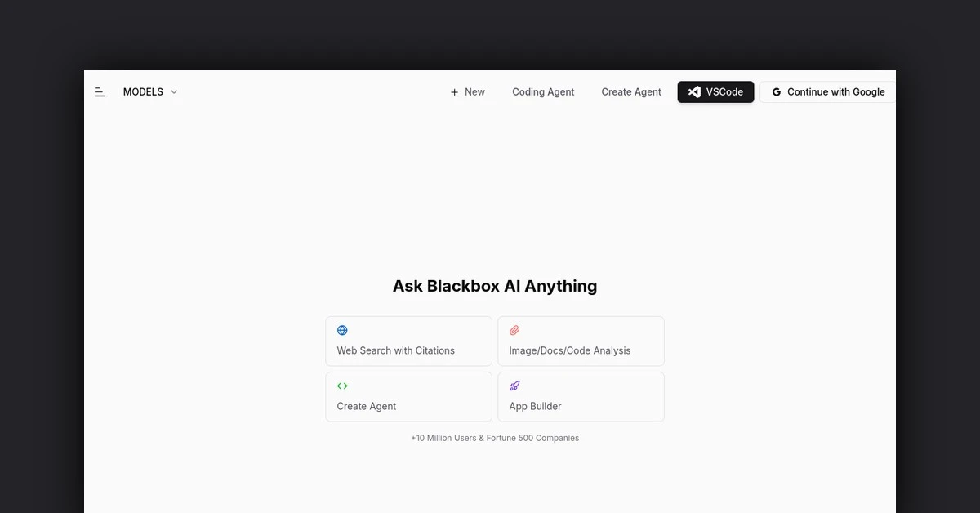
Task: Open the sidebar with the hamburger icon
Action: 99,91
